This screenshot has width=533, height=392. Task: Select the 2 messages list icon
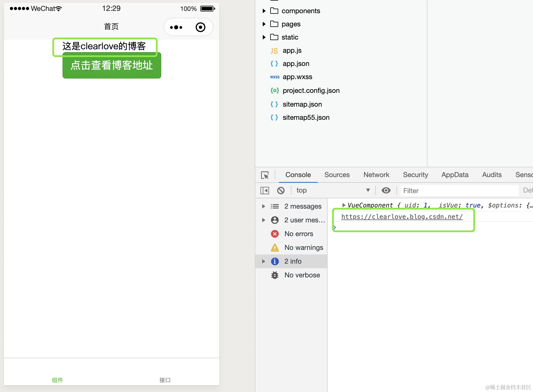[275, 206]
